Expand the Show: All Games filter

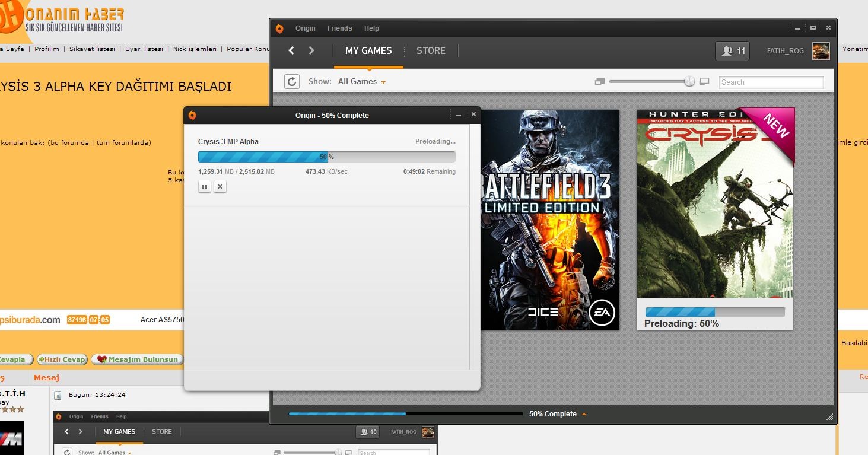[362, 82]
